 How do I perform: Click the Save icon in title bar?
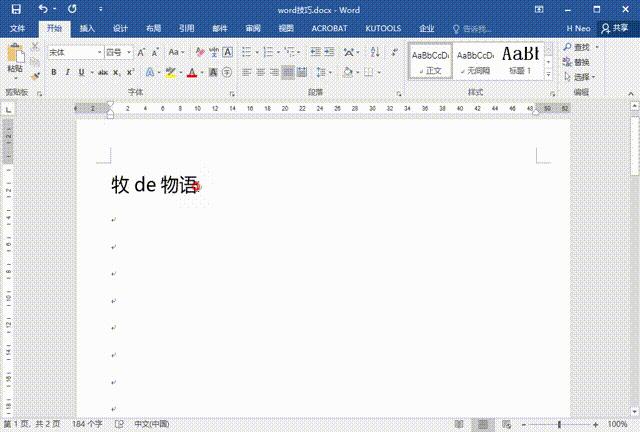[16, 9]
